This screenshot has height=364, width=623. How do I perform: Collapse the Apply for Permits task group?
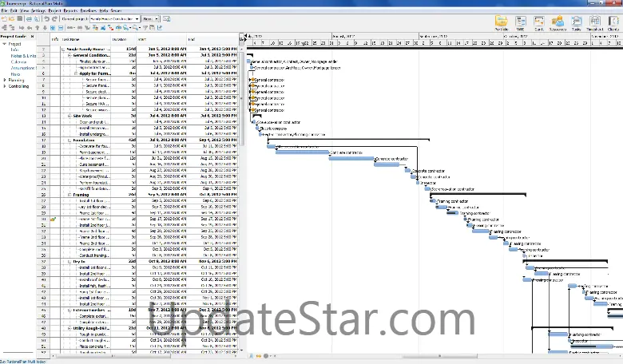(76, 73)
